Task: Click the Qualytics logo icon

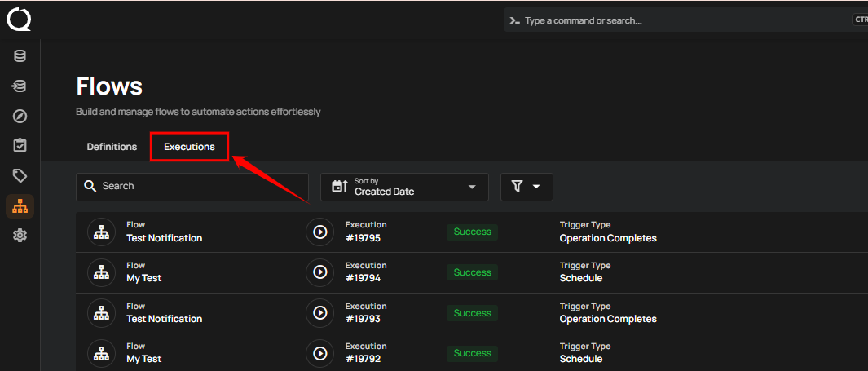Action: point(19,19)
